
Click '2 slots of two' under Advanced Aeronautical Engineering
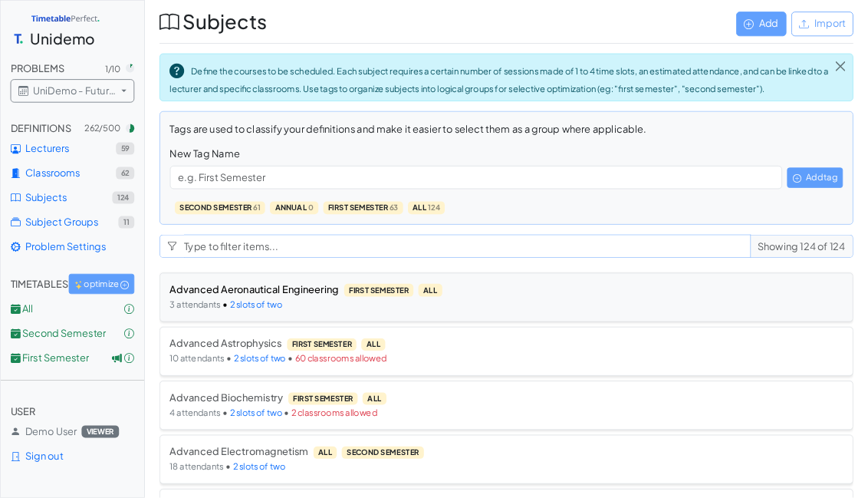pyautogui.click(x=256, y=305)
